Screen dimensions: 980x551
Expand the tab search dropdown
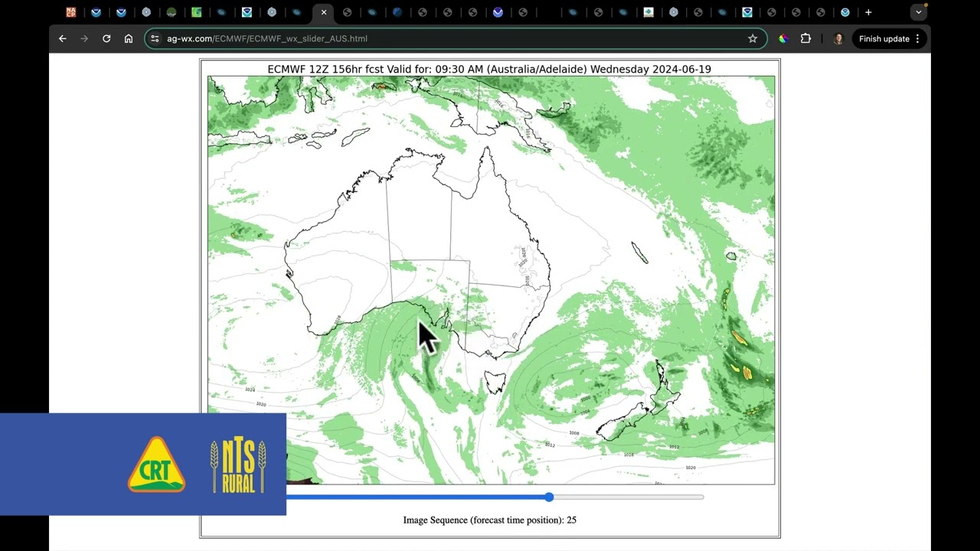point(919,12)
